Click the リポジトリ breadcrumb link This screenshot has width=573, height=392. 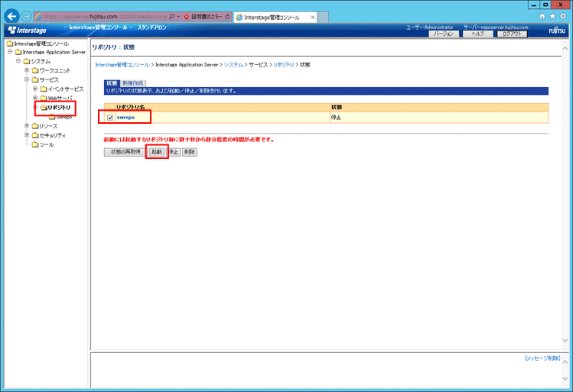(284, 65)
